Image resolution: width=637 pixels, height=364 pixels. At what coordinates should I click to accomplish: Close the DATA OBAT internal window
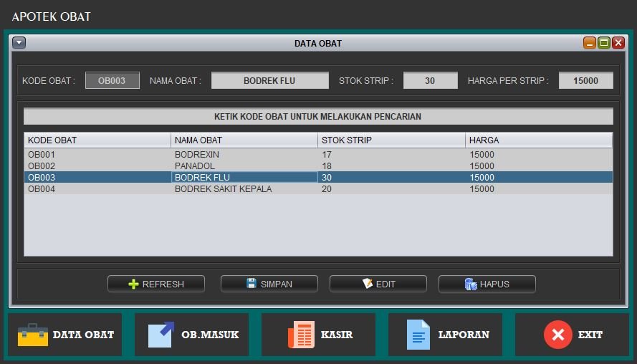coord(618,43)
